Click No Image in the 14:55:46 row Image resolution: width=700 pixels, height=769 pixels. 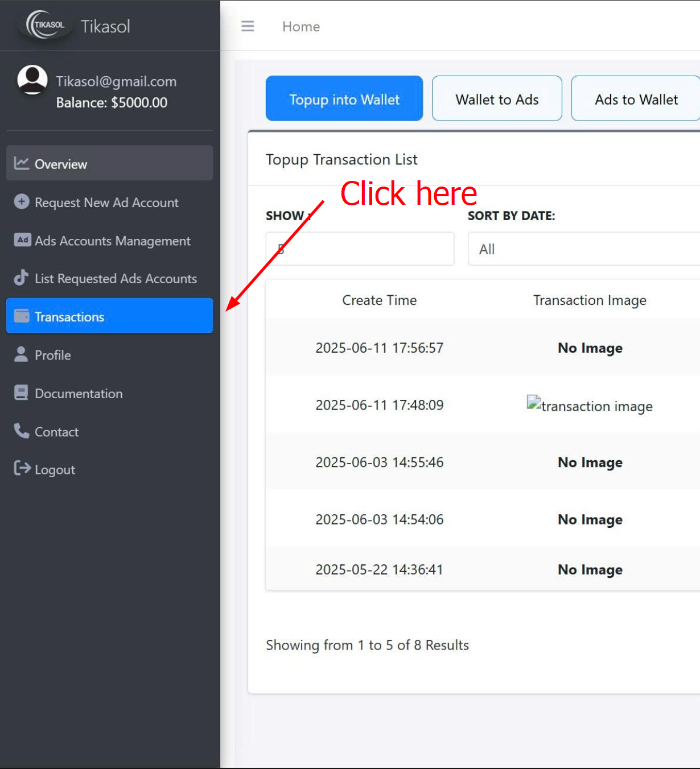(590, 462)
